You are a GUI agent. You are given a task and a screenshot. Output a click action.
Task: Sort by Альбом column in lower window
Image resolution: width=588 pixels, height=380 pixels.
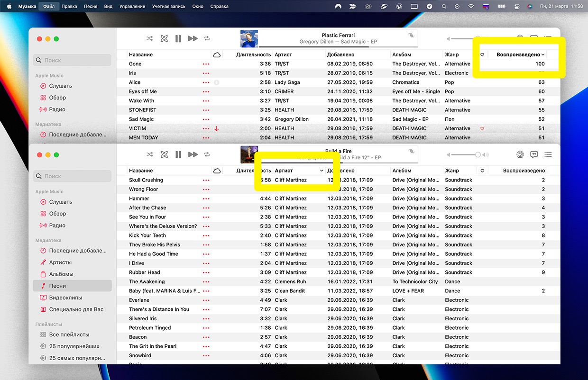click(402, 171)
